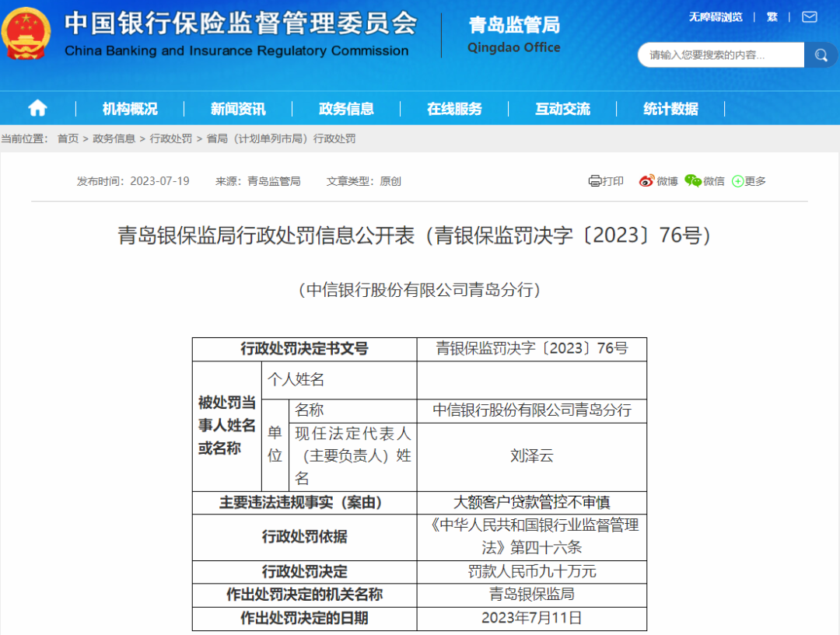
Task: Open 在线服务 navigation item
Action: (454, 109)
